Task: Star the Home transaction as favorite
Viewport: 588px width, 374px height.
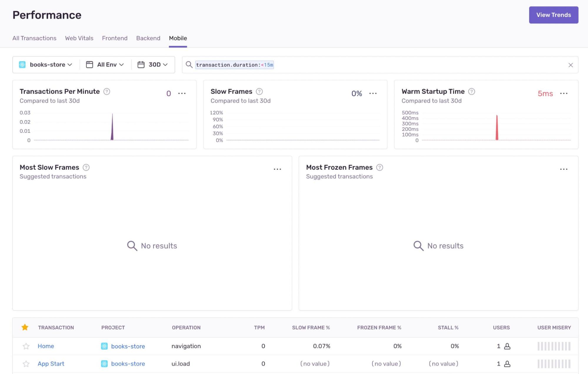Action: click(26, 346)
